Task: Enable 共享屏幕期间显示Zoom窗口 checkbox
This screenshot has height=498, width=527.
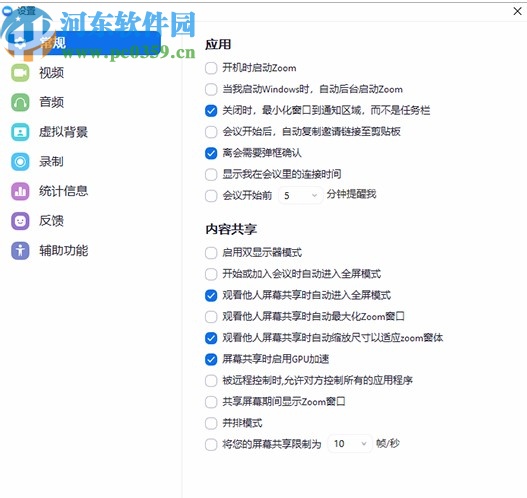Action: point(211,402)
